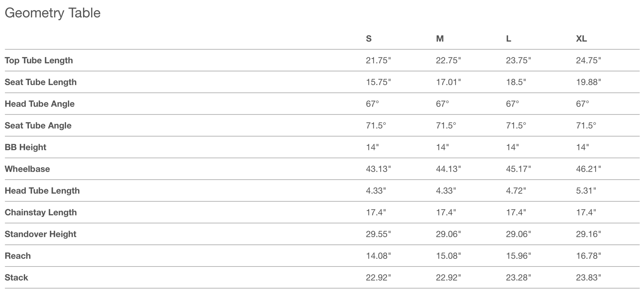Viewport: 644px width, 291px height.
Task: Select the M size column header
Action: pos(440,39)
